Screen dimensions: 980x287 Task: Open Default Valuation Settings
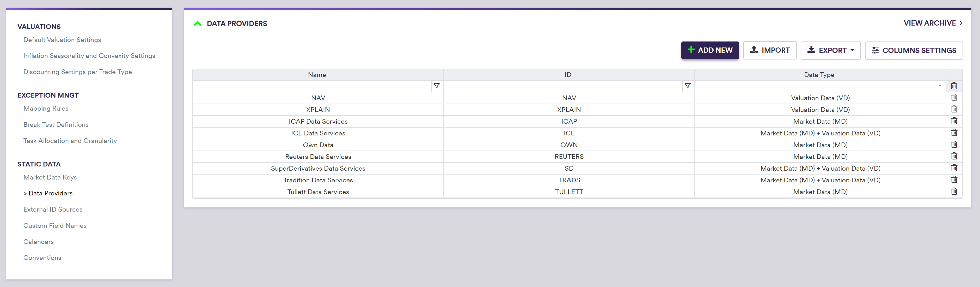point(62,40)
